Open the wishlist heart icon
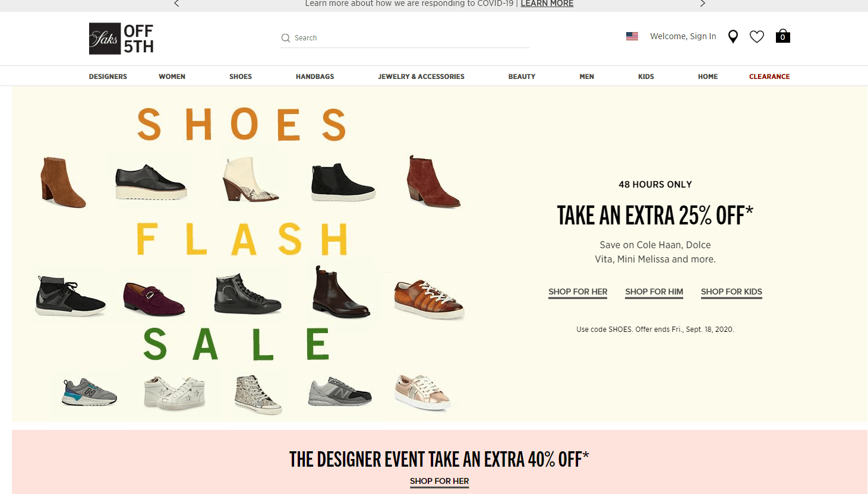Viewport: 868px width, 494px height. click(757, 37)
